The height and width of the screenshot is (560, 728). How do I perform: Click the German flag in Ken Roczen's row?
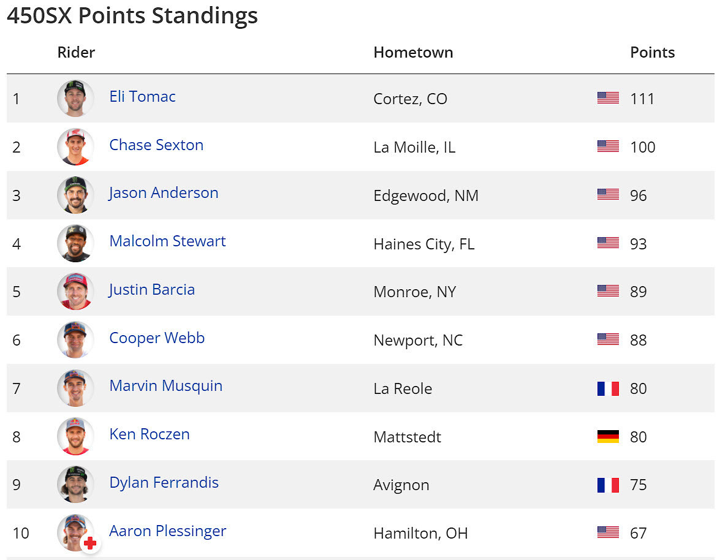(608, 436)
